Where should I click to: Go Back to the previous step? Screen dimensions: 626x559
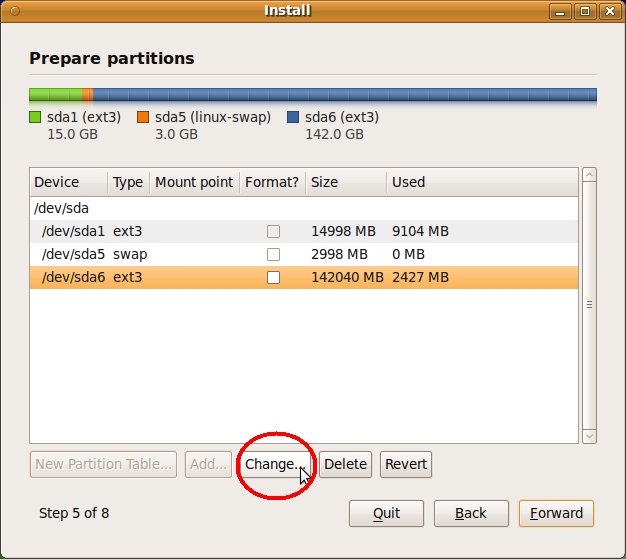471,513
